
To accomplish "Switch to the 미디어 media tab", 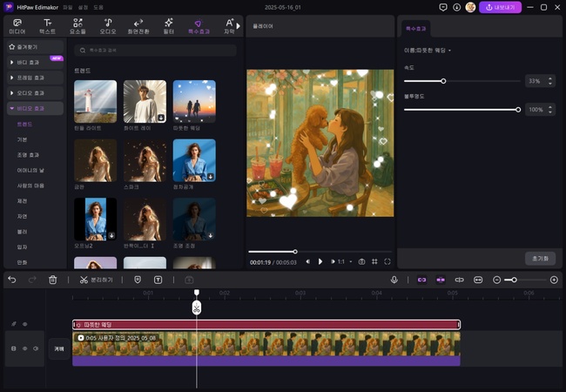I will 17,26.
